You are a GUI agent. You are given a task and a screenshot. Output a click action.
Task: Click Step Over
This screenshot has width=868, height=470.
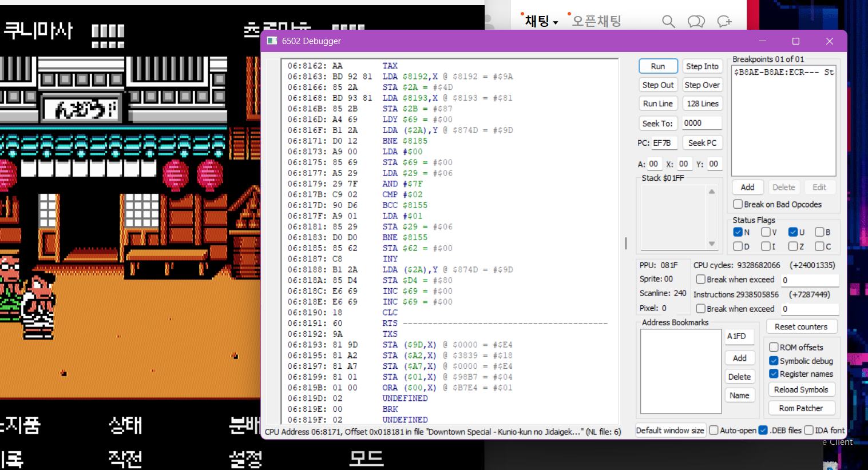(702, 85)
